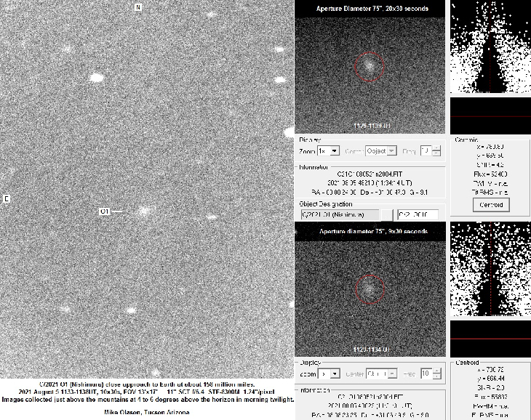
Task: Click the Freq field showing 10 in lower panel
Action: coord(426,373)
